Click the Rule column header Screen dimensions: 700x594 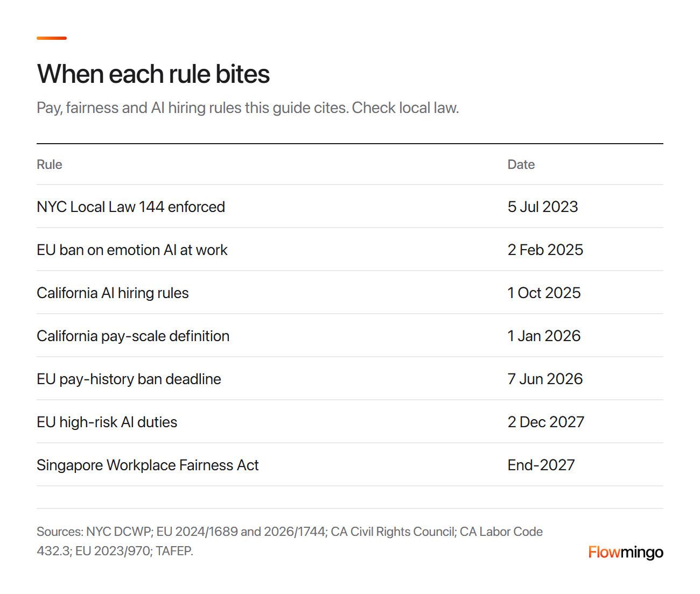click(50, 165)
